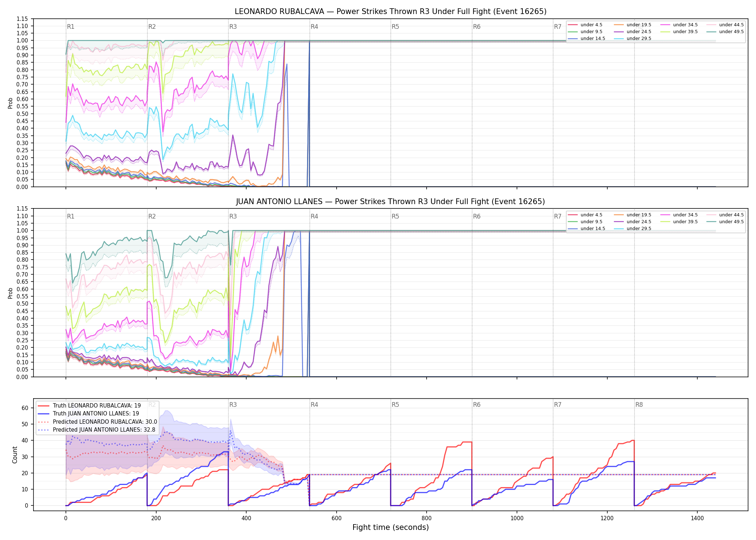Image resolution: width=756 pixels, height=540 pixels.
Task: Click the 800 tick label on x-axis
Action: [x=427, y=518]
